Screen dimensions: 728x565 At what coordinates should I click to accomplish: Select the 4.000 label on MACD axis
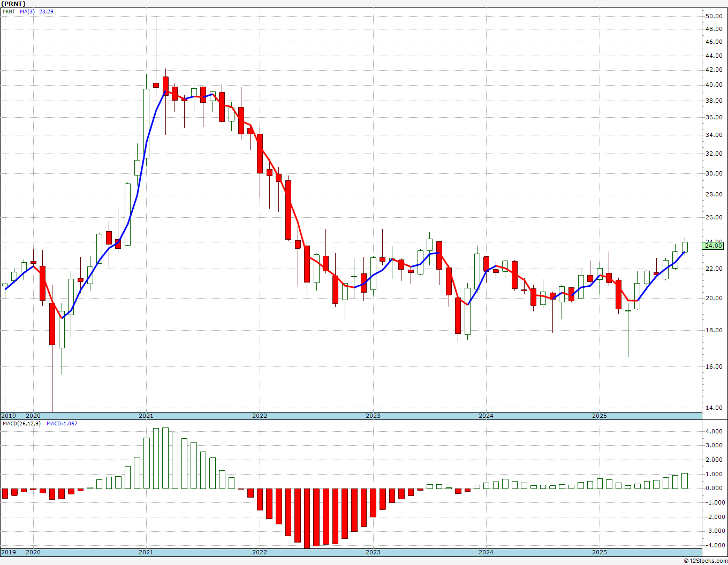point(714,431)
